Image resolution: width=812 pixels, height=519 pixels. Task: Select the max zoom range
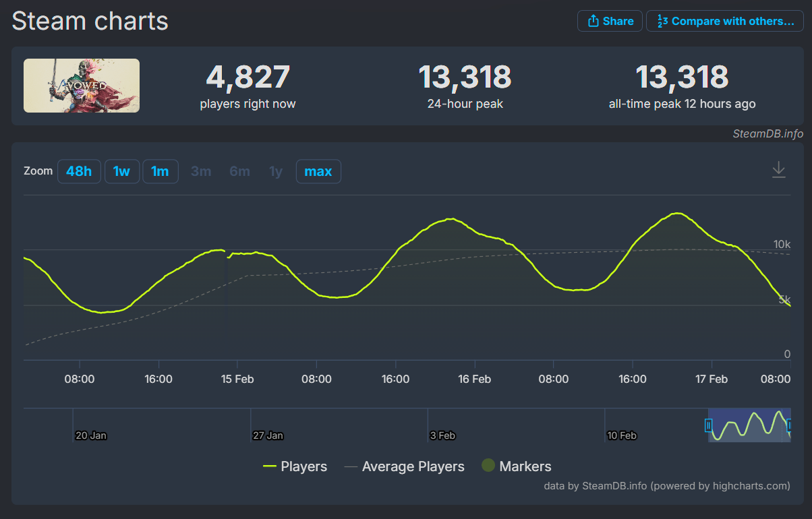coord(318,171)
